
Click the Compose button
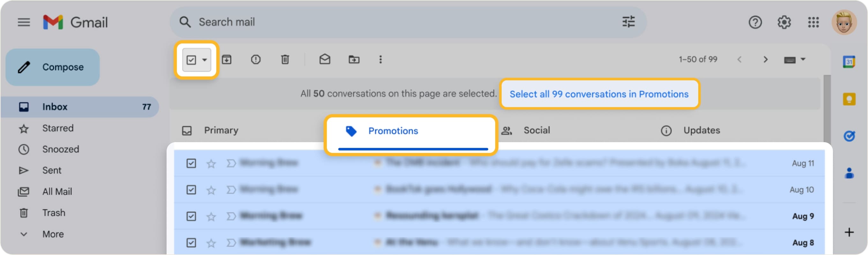point(53,67)
